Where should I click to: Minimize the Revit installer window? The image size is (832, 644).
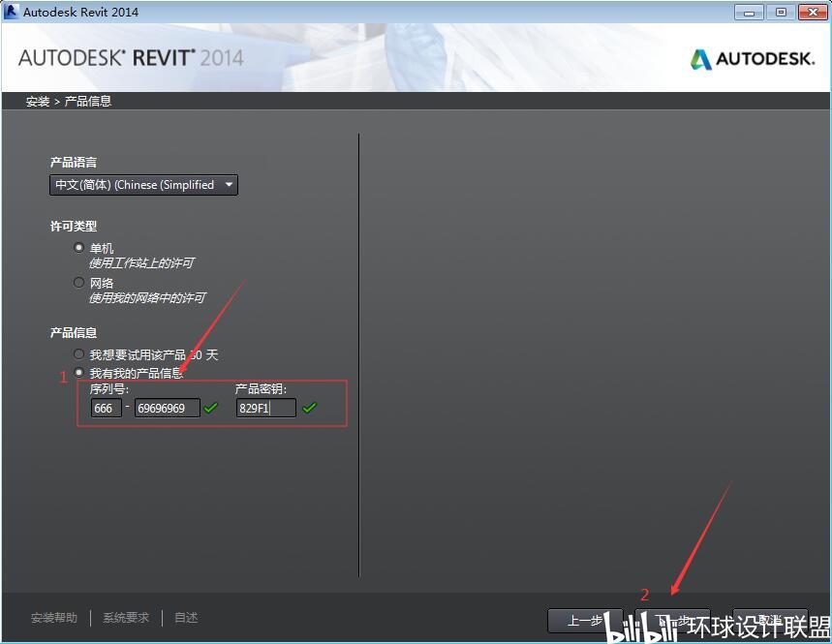(750, 13)
